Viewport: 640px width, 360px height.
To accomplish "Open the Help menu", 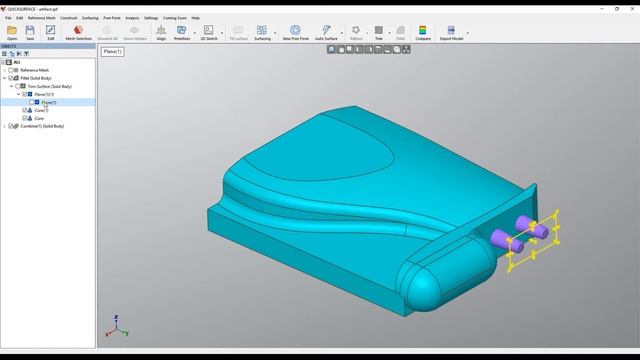I will point(196,18).
